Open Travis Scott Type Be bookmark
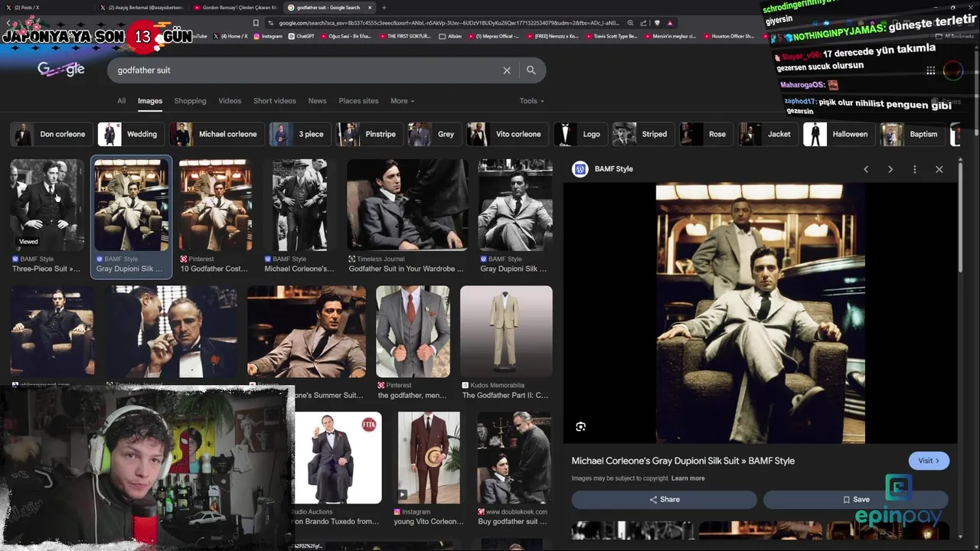 click(x=611, y=36)
